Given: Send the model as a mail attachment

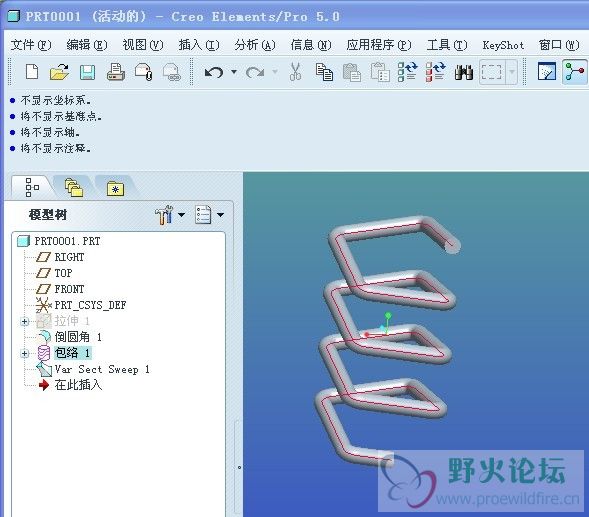Looking at the screenshot, I should click(143, 72).
